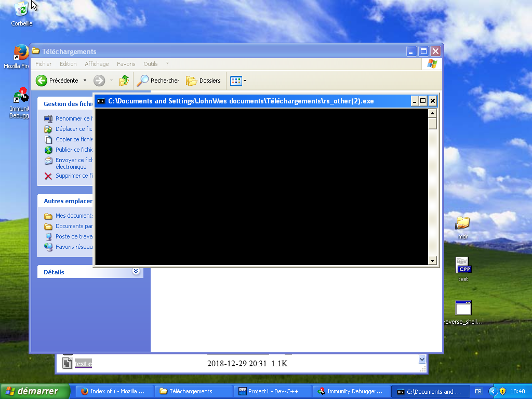Click Précédente back button in Explorer
This screenshot has height=399, width=532.
coord(57,81)
